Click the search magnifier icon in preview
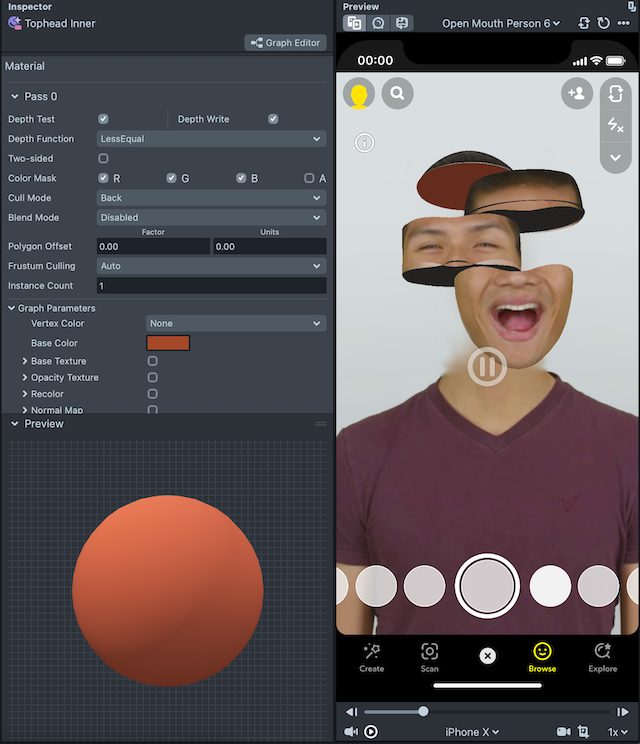640x744 pixels. [397, 94]
